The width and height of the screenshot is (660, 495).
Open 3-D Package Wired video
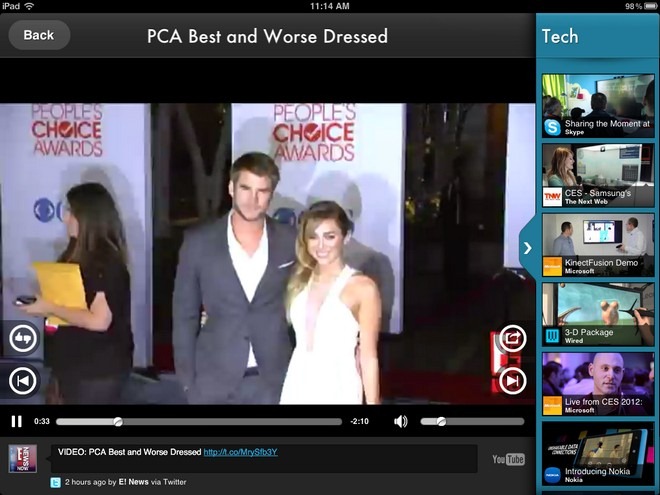[598, 314]
